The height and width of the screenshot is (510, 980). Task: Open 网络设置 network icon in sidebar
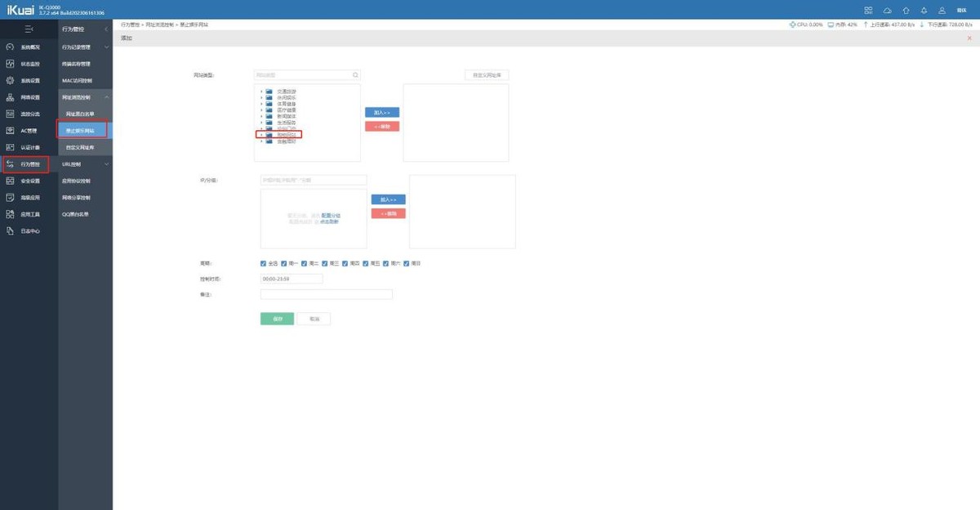pyautogui.click(x=10, y=97)
